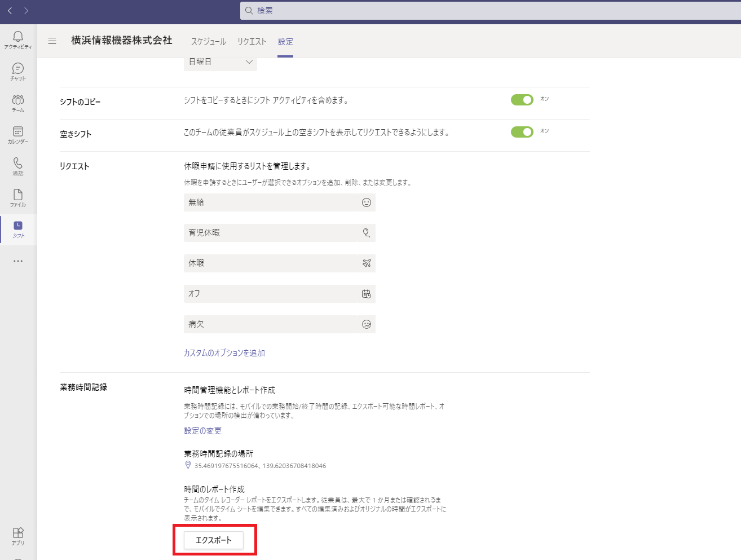Click the team name 横浜情報機器株式会社
Screen dimensions: 741x560
122,41
